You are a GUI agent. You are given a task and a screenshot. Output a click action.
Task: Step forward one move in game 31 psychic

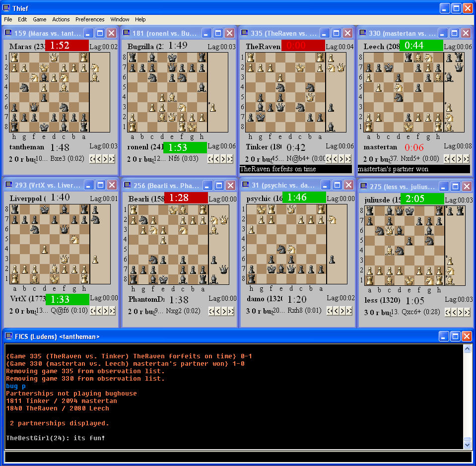(x=342, y=311)
